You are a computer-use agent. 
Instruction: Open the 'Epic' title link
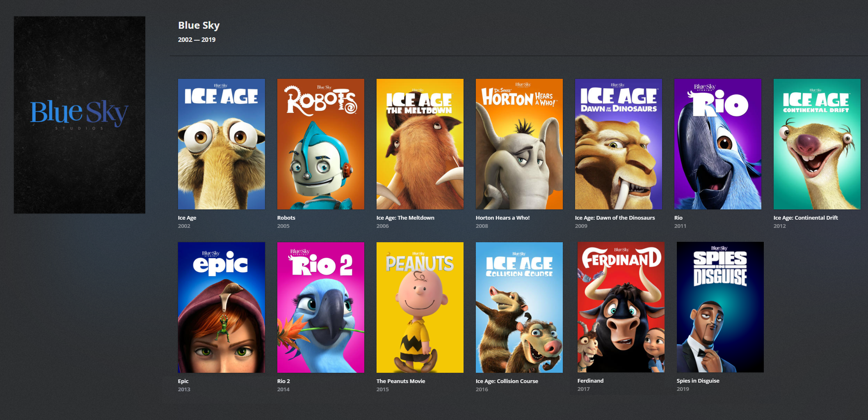(x=183, y=381)
